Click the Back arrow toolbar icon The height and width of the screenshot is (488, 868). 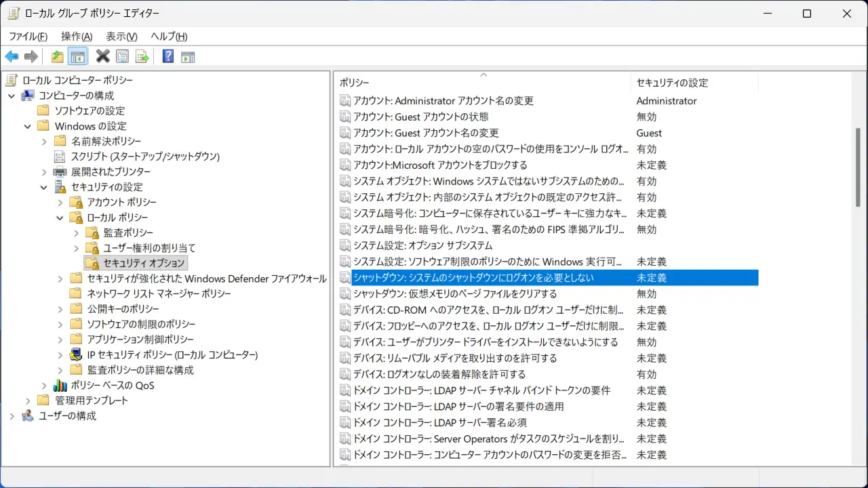coord(12,57)
